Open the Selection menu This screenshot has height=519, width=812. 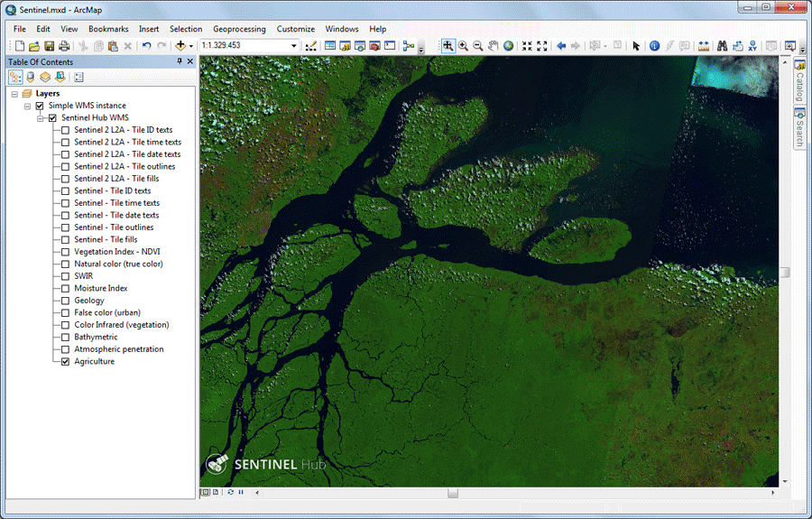point(186,29)
